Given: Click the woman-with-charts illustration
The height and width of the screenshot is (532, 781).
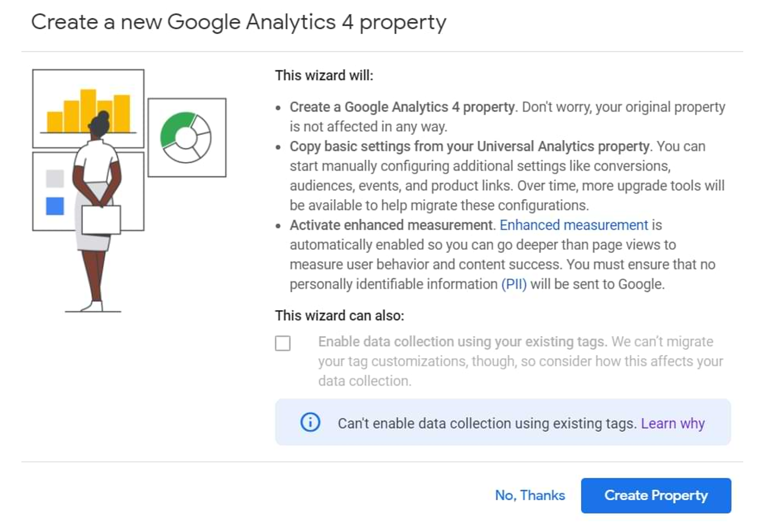Looking at the screenshot, I should coord(129,190).
